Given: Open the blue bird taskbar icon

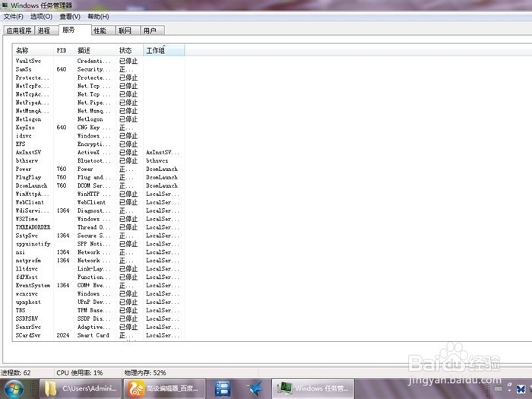Looking at the screenshot, I should pyautogui.click(x=255, y=388).
